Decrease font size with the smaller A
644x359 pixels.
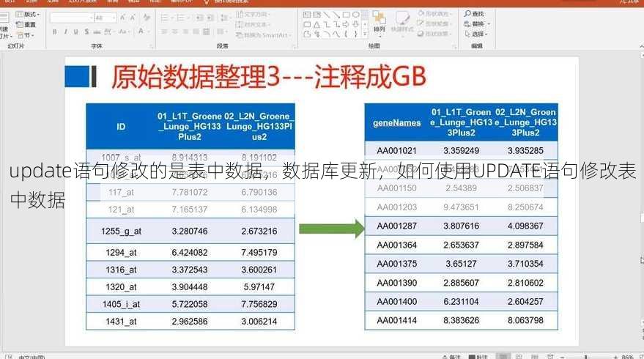pyautogui.click(x=133, y=18)
